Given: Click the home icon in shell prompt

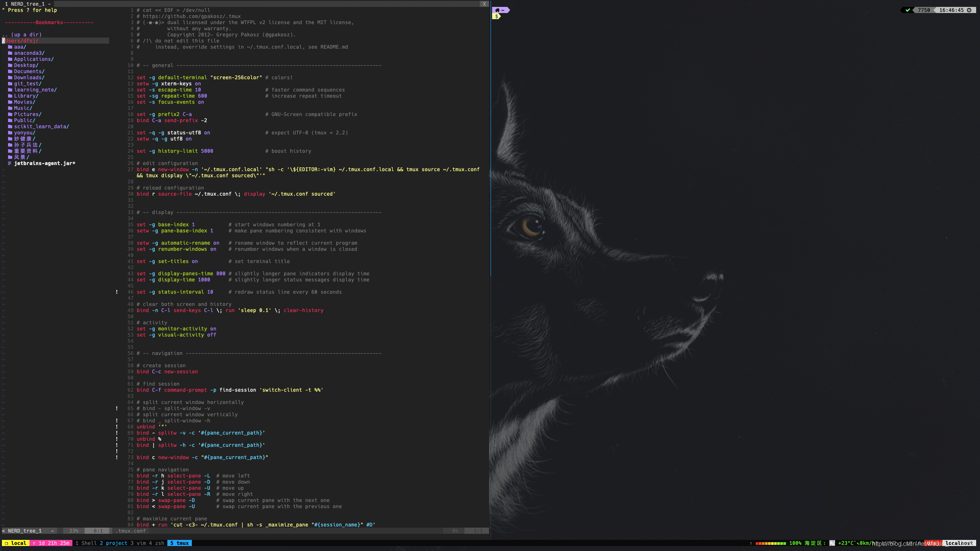Looking at the screenshot, I should coord(497,10).
